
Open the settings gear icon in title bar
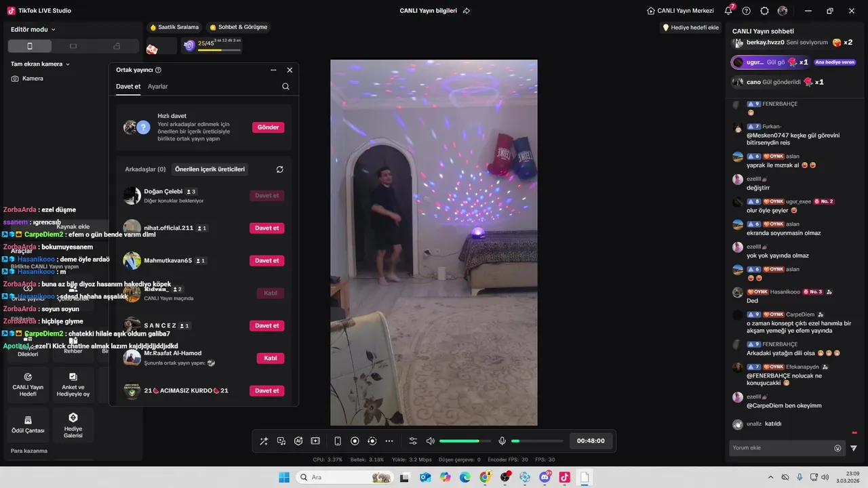[764, 11]
